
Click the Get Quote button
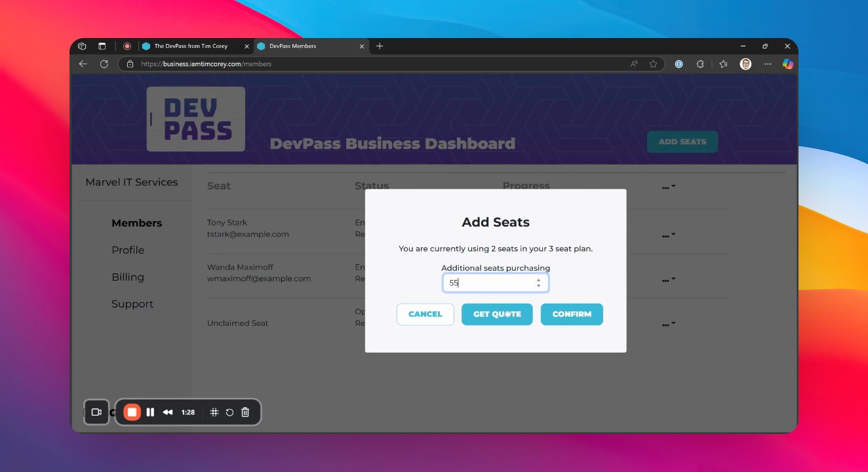coord(497,314)
